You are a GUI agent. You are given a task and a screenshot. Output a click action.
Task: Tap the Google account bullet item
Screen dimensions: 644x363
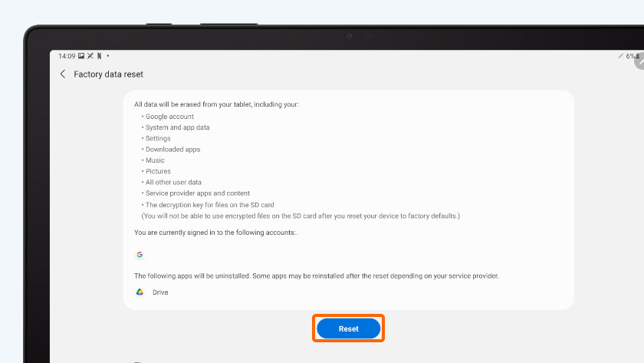168,117
